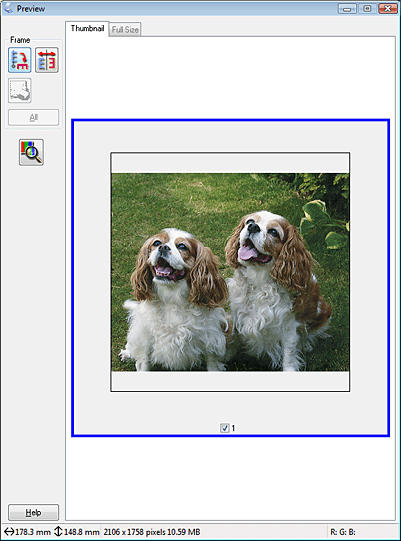401x541 pixels.
Task: Select the dogs photo thumbnail
Action: pyautogui.click(x=230, y=272)
